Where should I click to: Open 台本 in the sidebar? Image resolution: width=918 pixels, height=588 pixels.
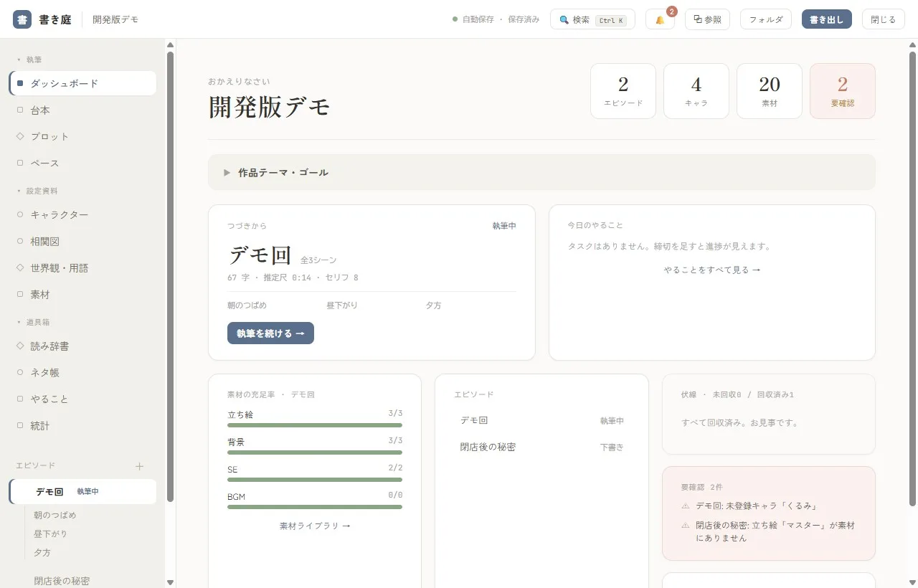tap(82, 110)
